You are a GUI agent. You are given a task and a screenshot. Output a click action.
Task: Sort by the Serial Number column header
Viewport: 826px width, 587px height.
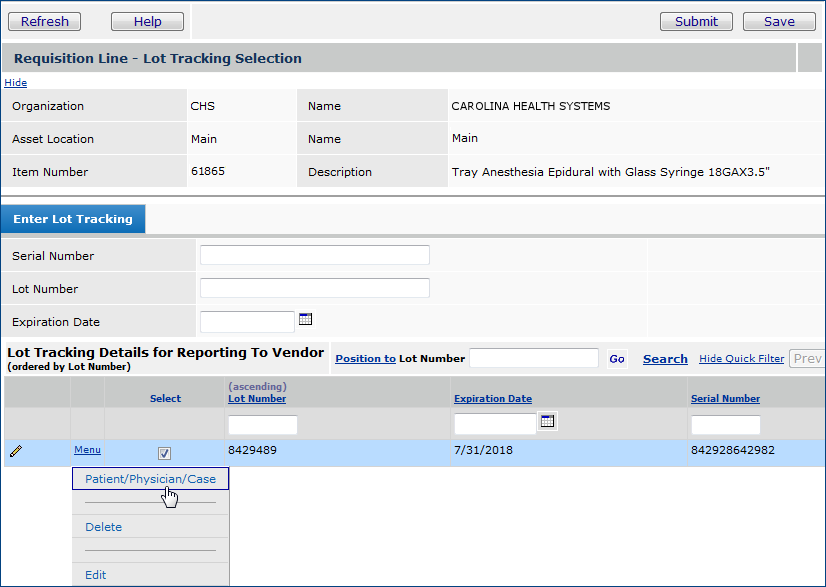[725, 399]
